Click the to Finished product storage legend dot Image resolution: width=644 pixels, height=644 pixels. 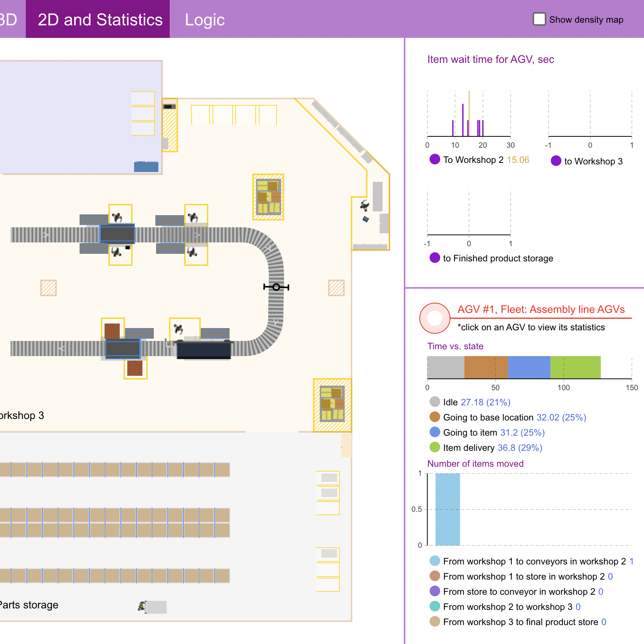point(435,258)
